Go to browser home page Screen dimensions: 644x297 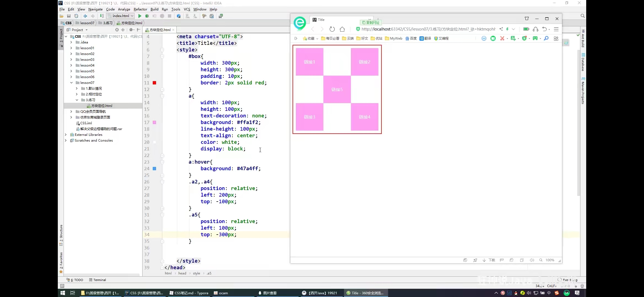[342, 29]
